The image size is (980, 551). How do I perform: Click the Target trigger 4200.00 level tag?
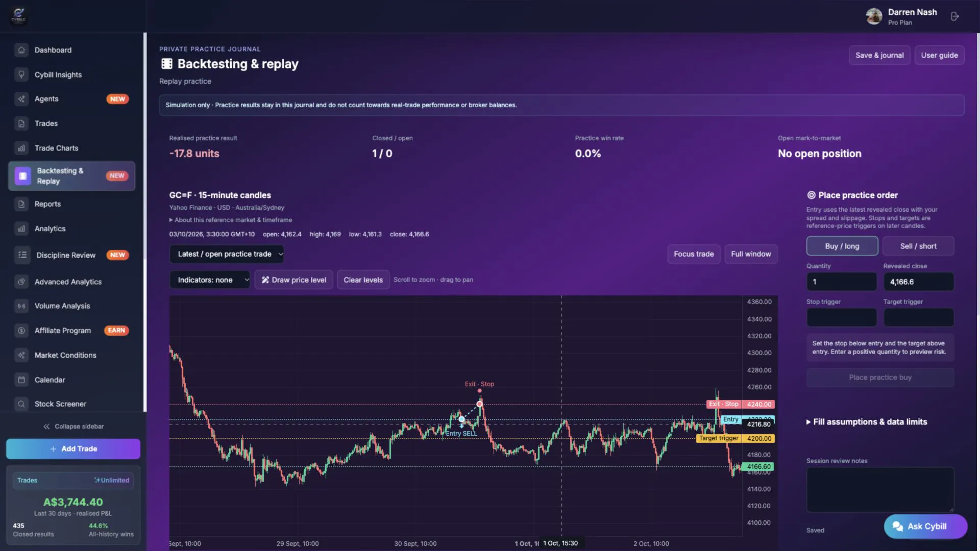pos(736,438)
